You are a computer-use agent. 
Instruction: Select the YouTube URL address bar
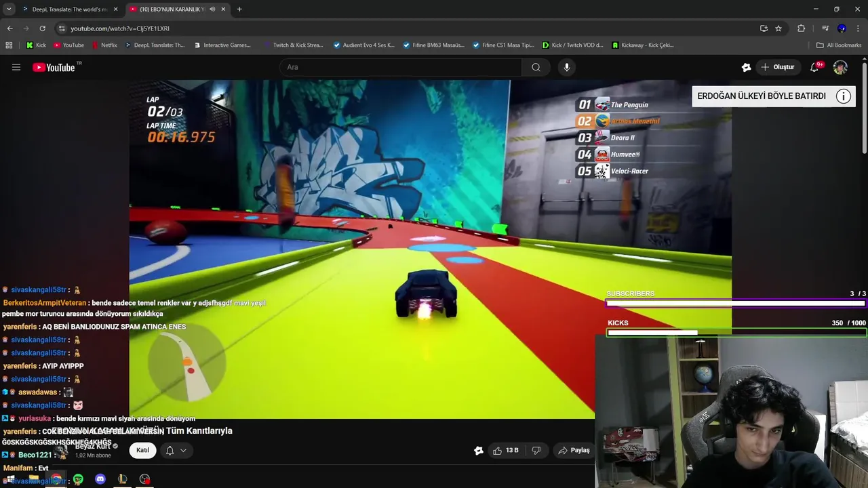407,28
